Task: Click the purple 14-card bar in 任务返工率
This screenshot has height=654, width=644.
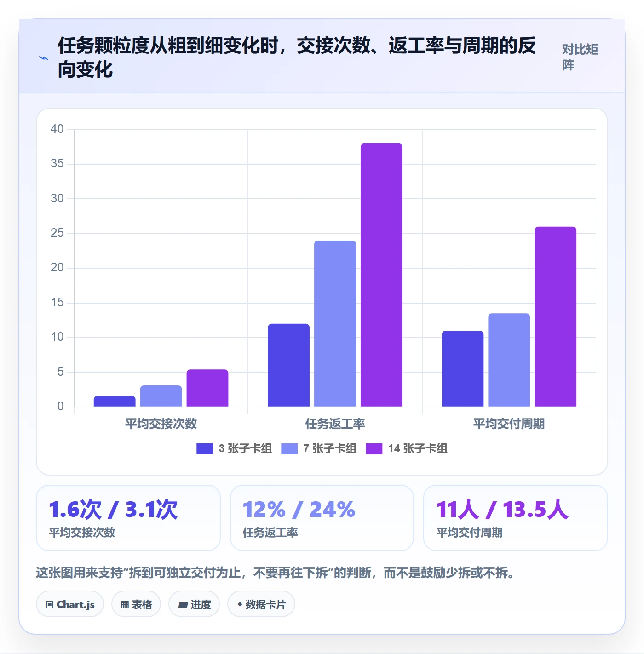Action: [381, 275]
